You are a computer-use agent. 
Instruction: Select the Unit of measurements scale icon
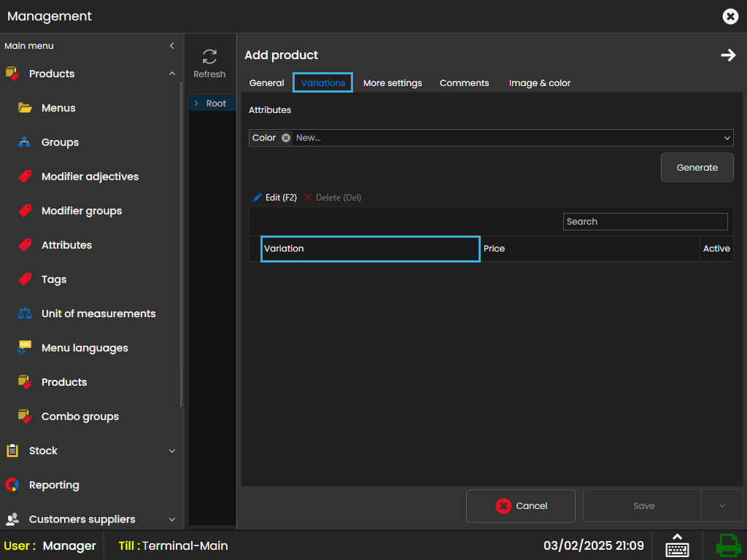pyautogui.click(x=25, y=314)
